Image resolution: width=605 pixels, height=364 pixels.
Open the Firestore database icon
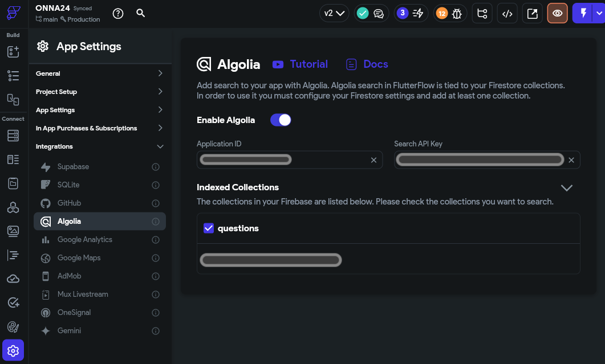coord(13,136)
